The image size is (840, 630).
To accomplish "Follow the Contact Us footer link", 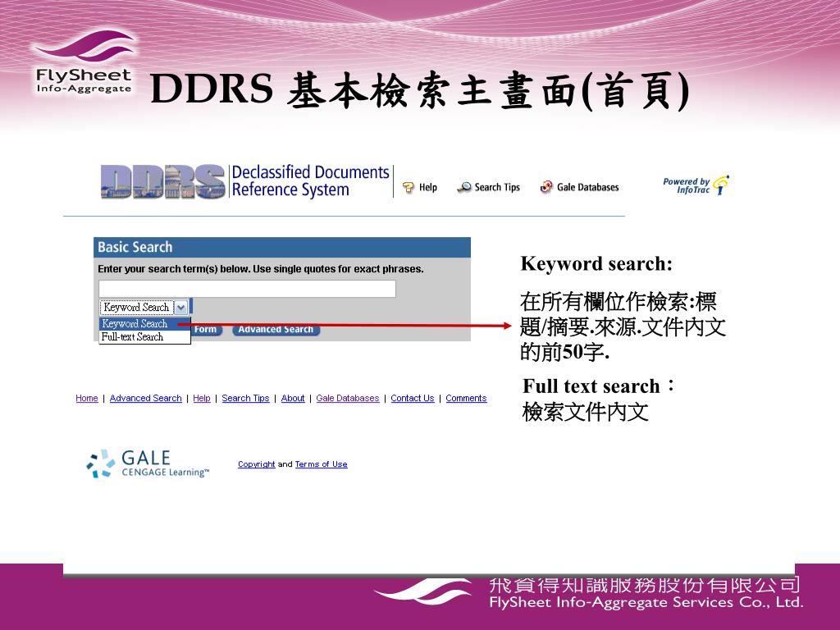I will [x=413, y=398].
